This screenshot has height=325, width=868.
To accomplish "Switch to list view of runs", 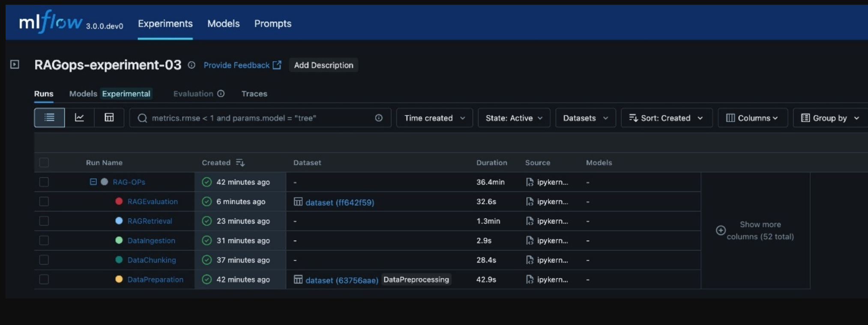I will pyautogui.click(x=49, y=118).
